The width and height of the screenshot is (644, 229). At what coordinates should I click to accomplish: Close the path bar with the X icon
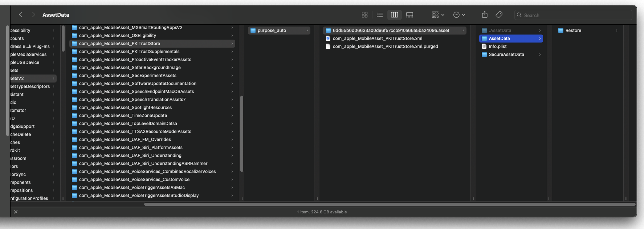coord(16,212)
